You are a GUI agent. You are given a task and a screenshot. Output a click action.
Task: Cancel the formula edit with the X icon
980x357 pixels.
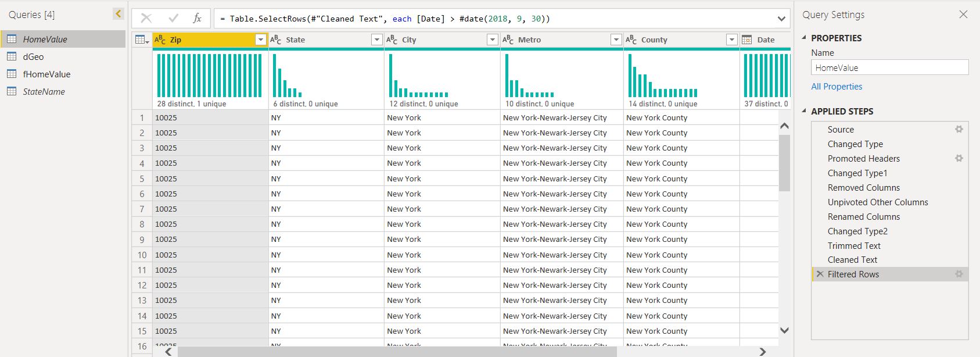146,19
